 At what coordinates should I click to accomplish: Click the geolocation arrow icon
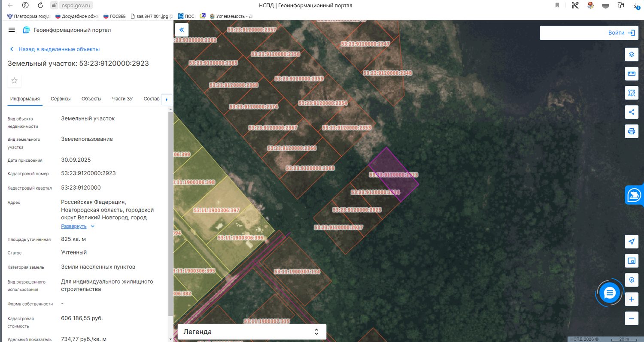tap(632, 242)
